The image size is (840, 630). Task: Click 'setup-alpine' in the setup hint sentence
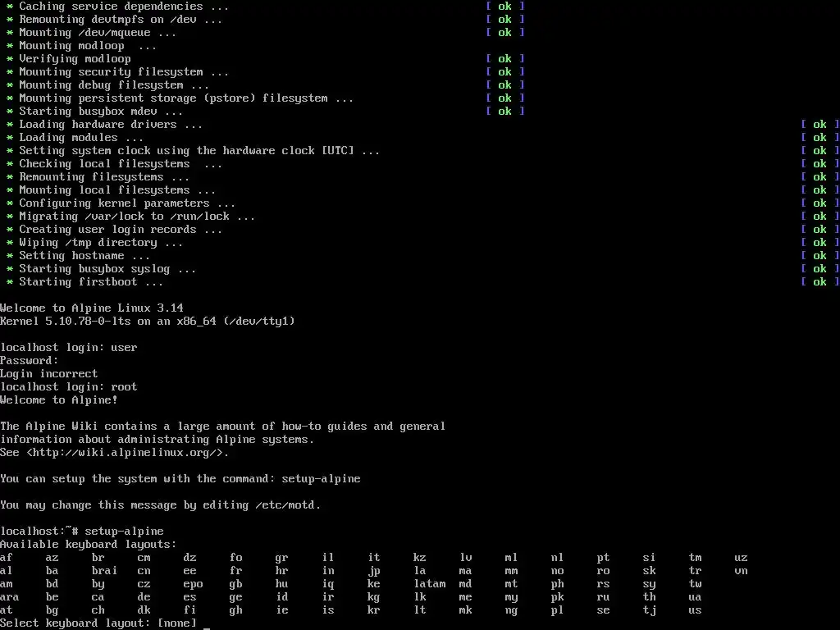click(322, 479)
